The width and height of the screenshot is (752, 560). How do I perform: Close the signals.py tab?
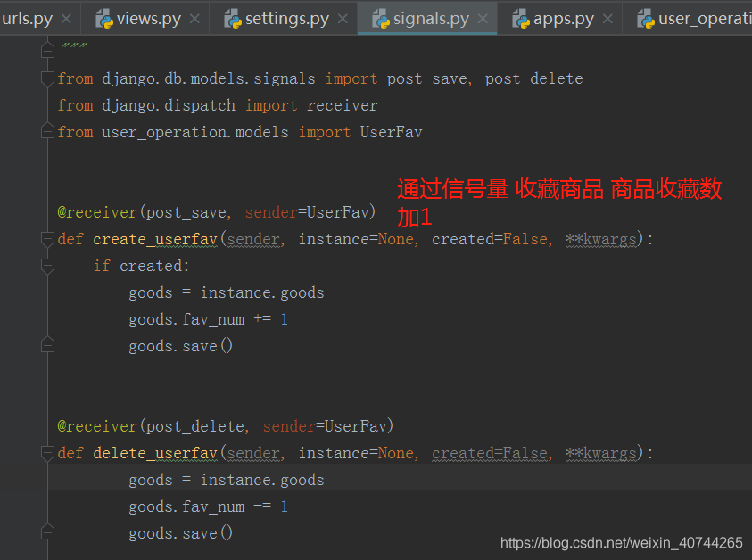pyautogui.click(x=483, y=19)
